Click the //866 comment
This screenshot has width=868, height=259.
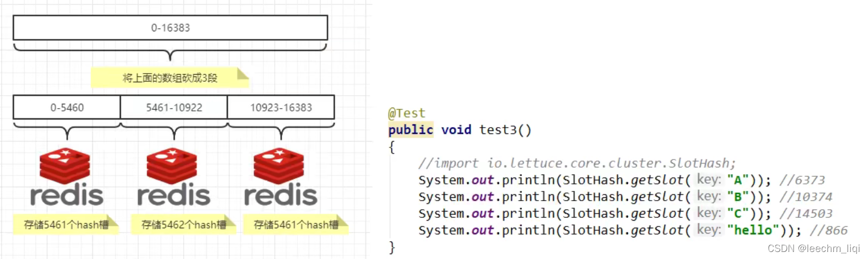829,230
